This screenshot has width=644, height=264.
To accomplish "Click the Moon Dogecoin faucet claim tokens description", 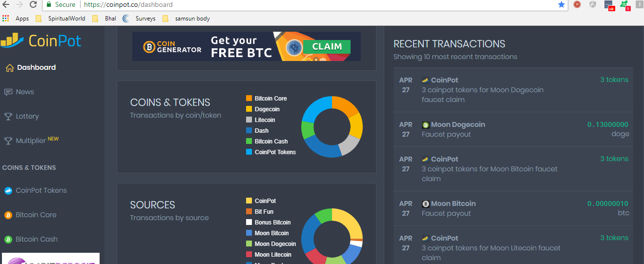I will 482,95.
